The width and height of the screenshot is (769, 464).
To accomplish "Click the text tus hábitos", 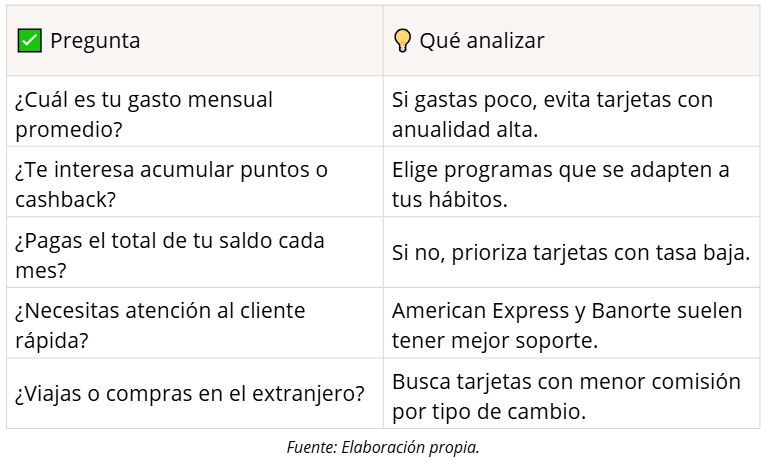I will pos(449,199).
